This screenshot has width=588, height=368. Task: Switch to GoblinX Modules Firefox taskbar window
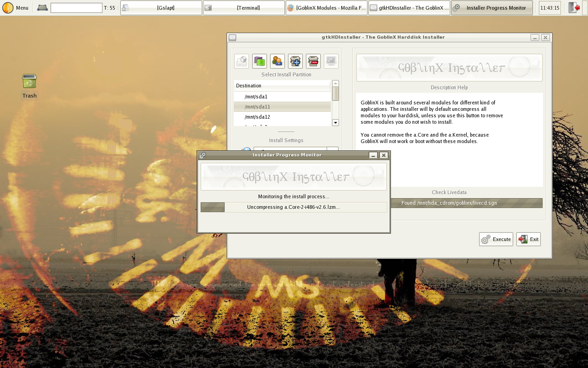coord(327,8)
